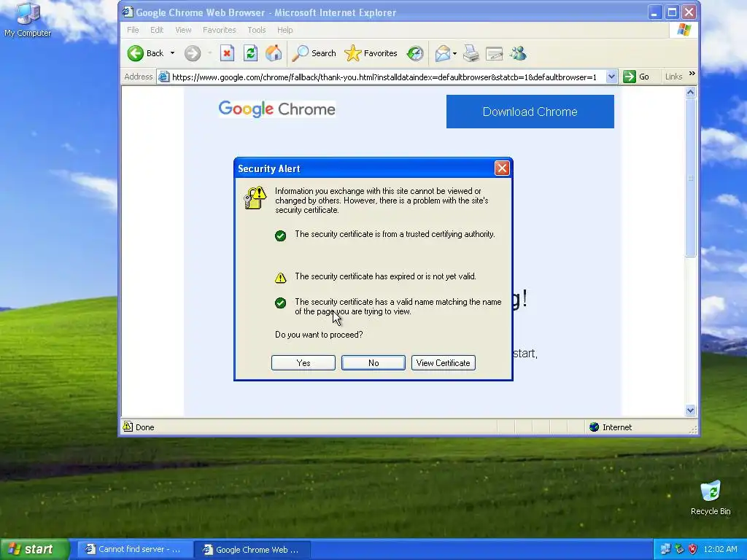Image resolution: width=747 pixels, height=560 pixels.
Task: Open the Search magnifier toolbar button
Action: click(314, 53)
